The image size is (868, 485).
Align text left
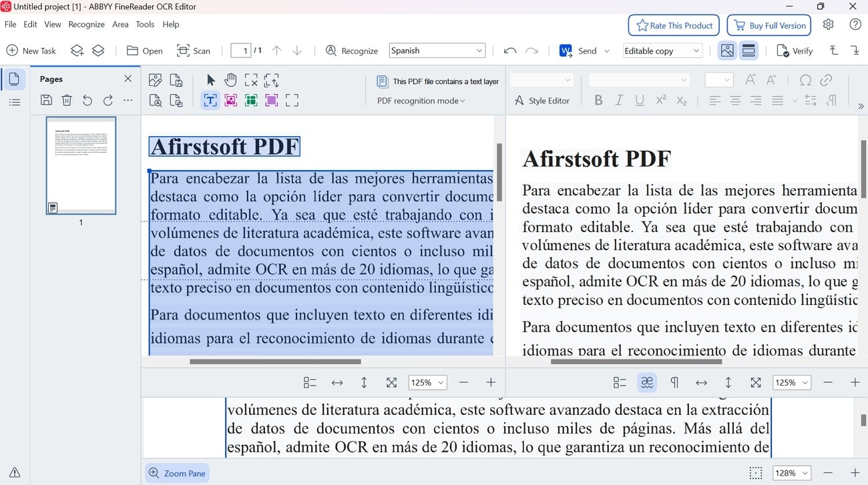pos(715,101)
